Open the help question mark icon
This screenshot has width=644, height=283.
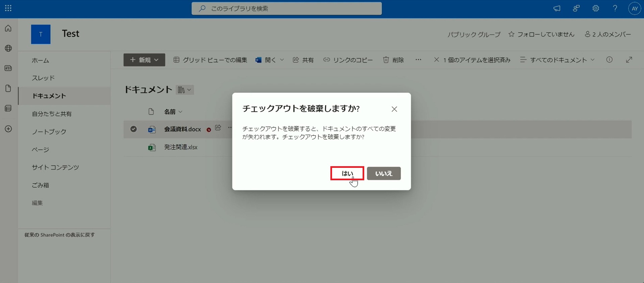(615, 9)
